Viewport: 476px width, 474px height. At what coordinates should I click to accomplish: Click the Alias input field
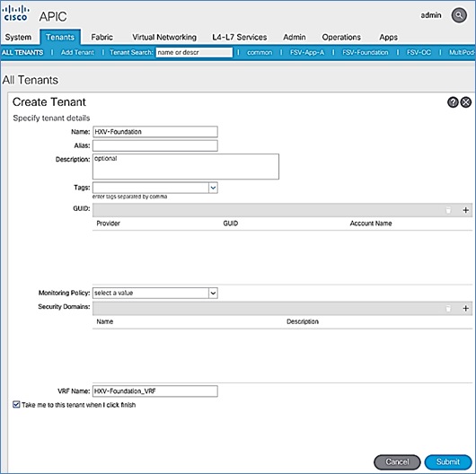click(155, 145)
